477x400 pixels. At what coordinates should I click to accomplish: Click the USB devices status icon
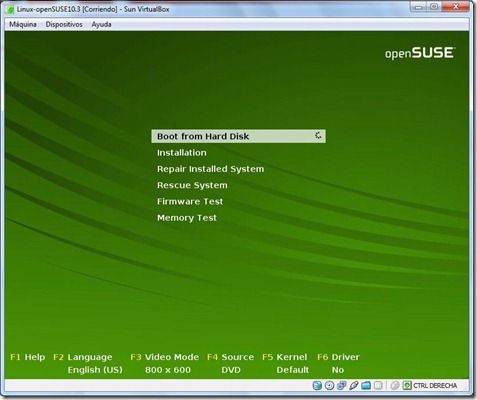[x=354, y=386]
